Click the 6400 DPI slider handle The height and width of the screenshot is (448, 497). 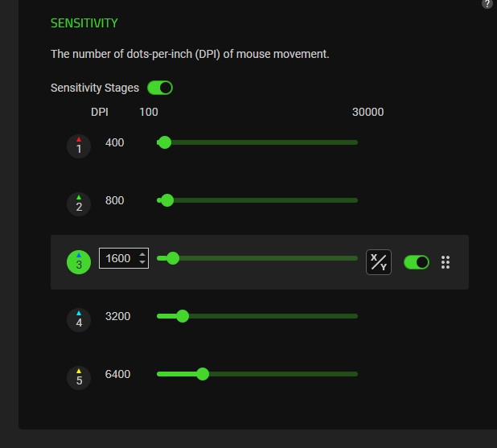point(203,374)
